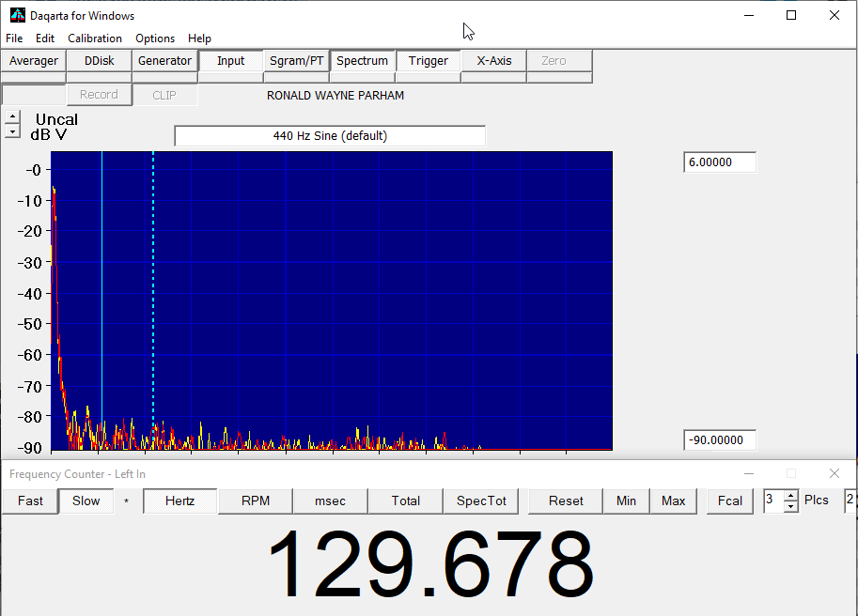Click the -90.00000 lower range field
Image resolution: width=858 pixels, height=616 pixels.
point(719,439)
